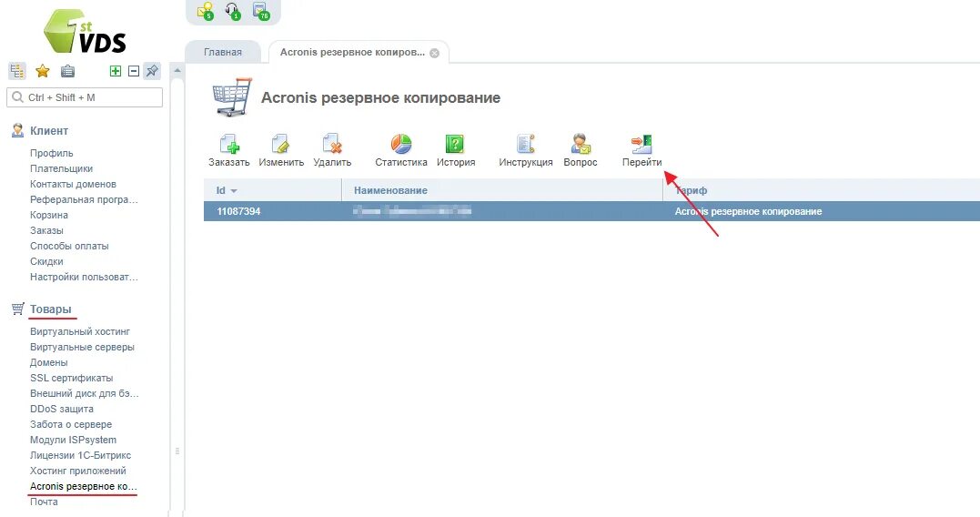Open DDoS защита menu item
Screen dimensions: 980x517
(62, 409)
